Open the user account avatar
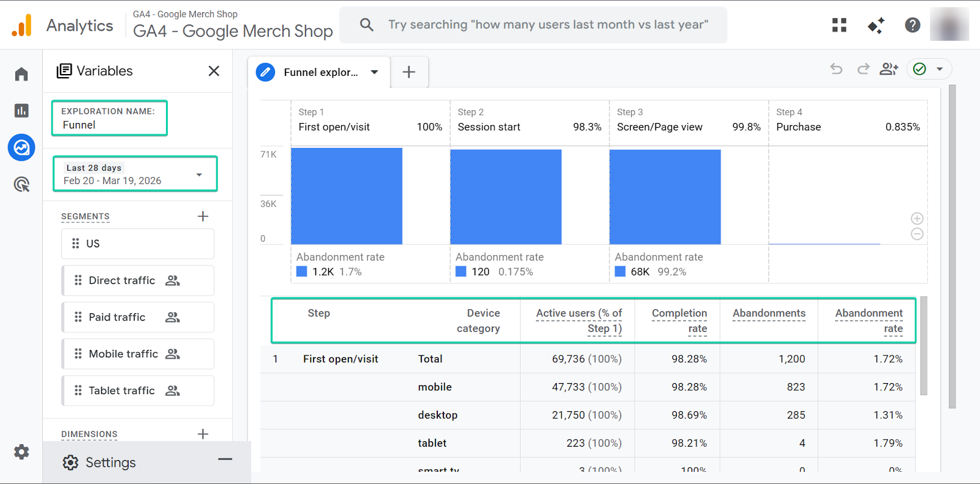The width and height of the screenshot is (980, 484). [949, 25]
